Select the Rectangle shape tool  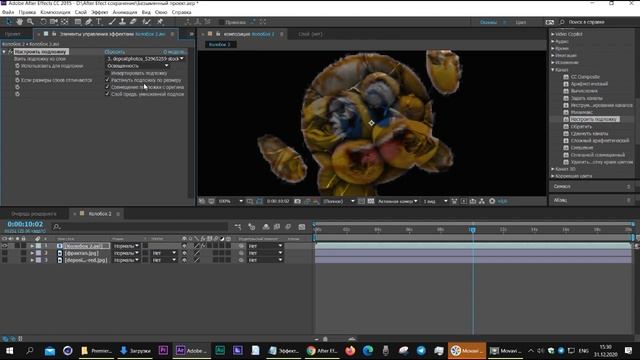(x=78, y=22)
